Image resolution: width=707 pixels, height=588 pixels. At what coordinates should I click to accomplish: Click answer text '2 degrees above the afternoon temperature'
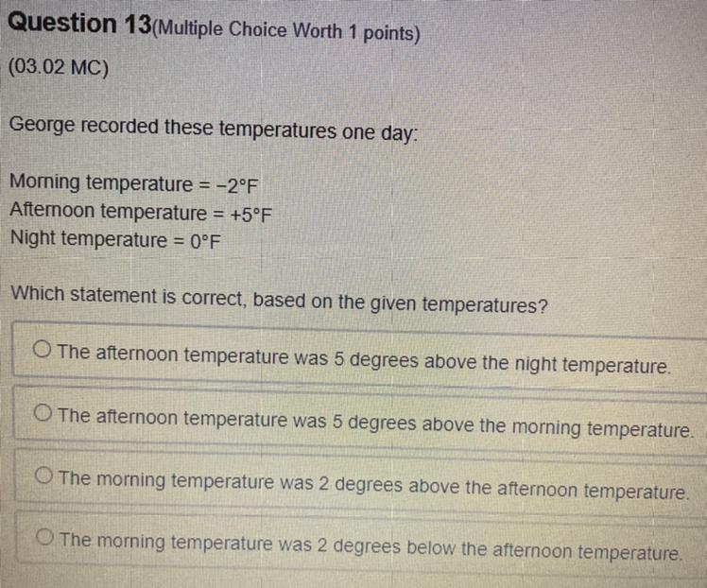tap(504, 488)
